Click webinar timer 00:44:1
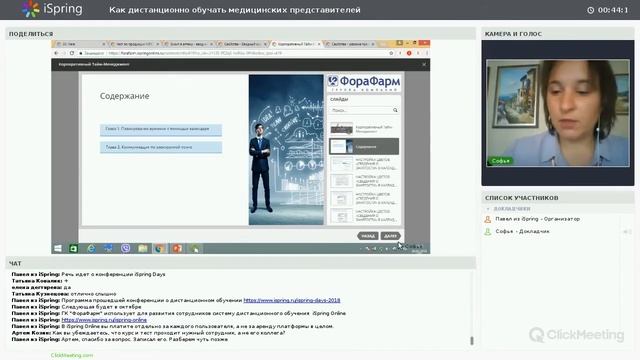The image size is (640, 360). click(613, 10)
